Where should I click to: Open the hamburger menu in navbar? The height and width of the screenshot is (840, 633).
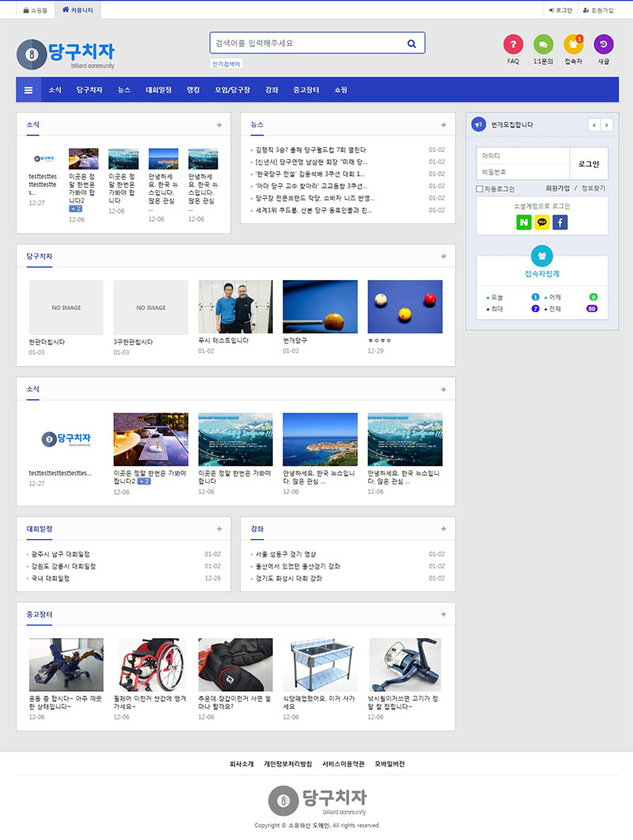(28, 90)
